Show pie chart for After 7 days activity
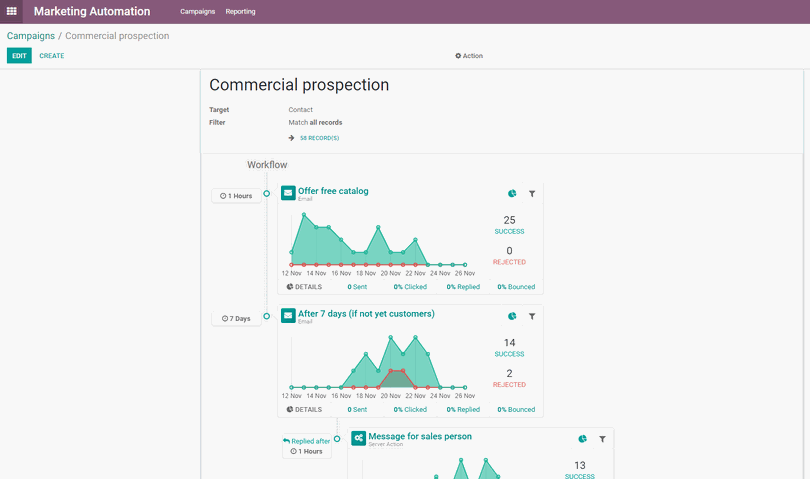This screenshot has height=479, width=810. 512,316
